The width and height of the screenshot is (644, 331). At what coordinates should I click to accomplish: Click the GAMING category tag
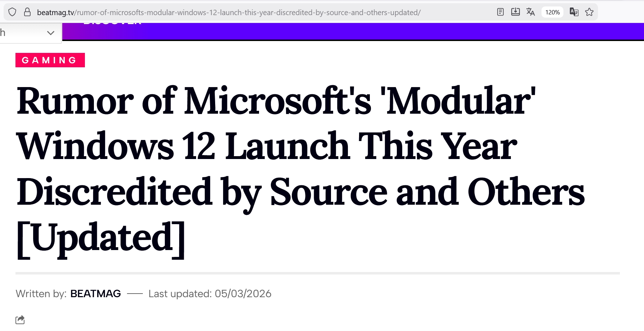pos(50,60)
